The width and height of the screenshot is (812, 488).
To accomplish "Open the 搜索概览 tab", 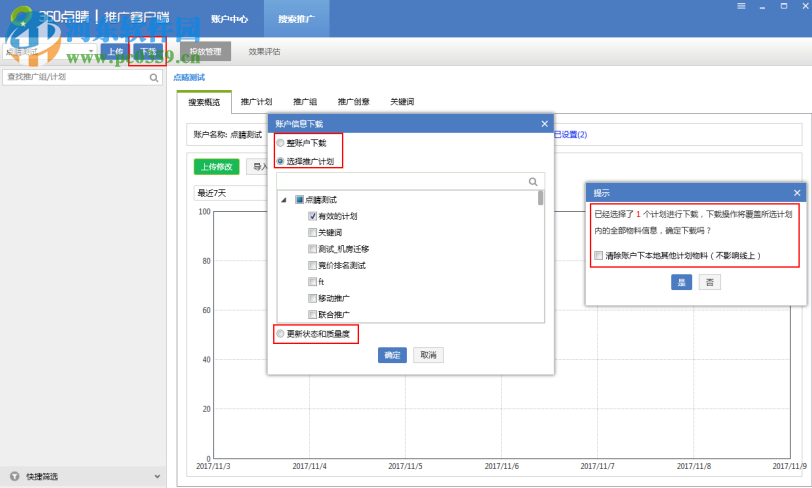I will (204, 102).
